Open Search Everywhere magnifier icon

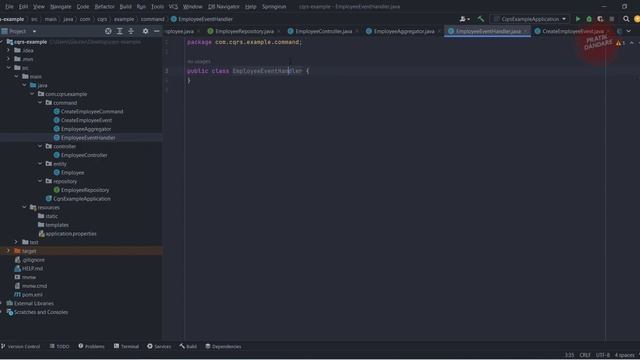point(626,19)
